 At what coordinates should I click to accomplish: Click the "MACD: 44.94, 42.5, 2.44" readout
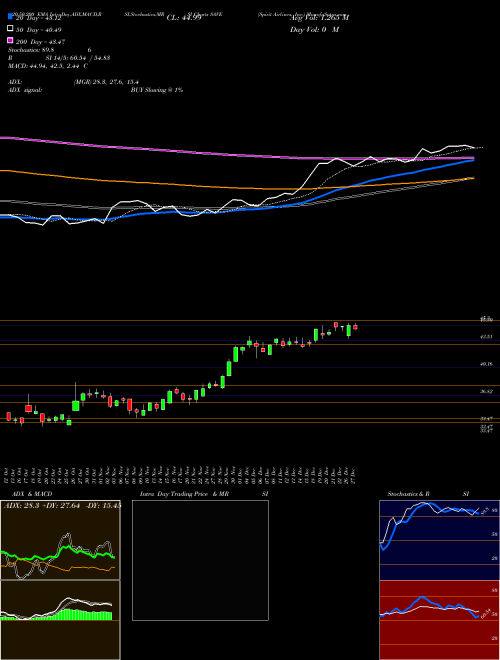click(x=45, y=66)
